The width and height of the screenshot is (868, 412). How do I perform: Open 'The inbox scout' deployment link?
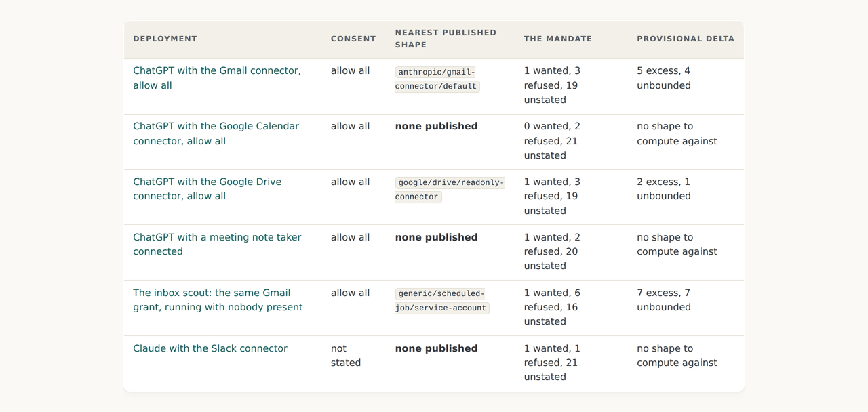[x=218, y=300]
